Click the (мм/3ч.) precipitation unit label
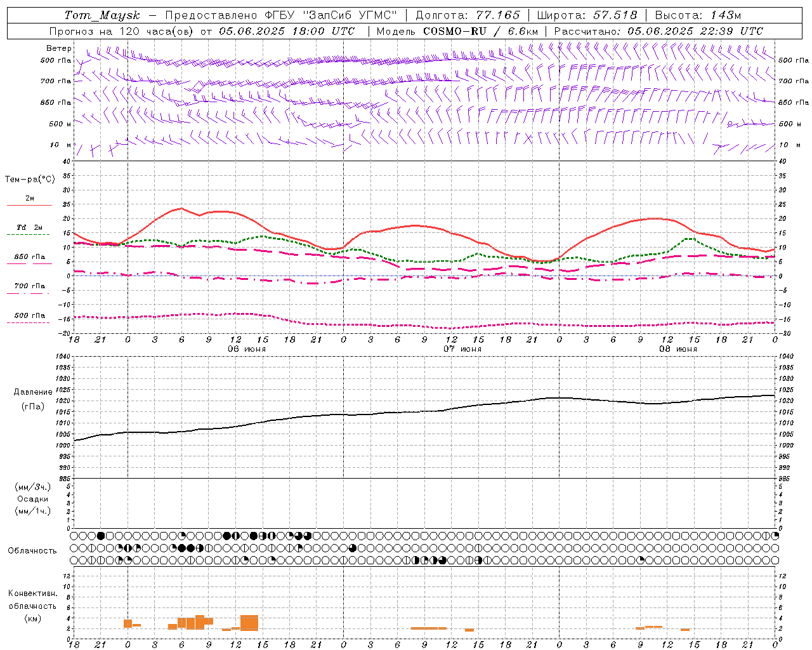This screenshot has width=812, height=650. click(33, 487)
